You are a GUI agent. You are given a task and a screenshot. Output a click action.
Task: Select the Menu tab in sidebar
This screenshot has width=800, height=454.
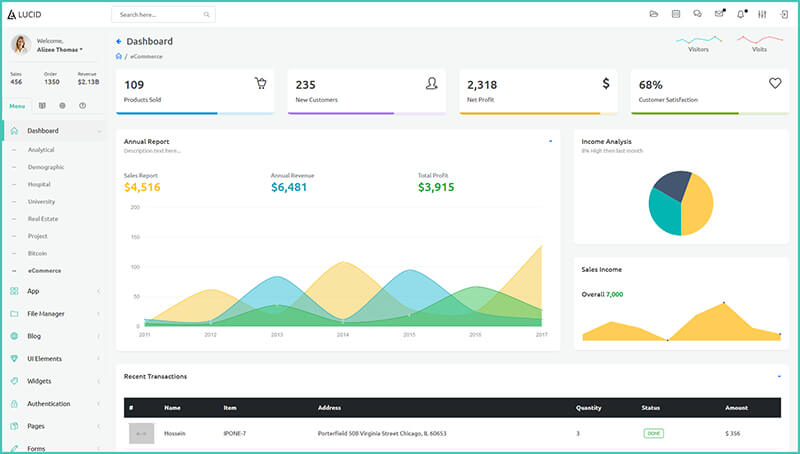[17, 106]
